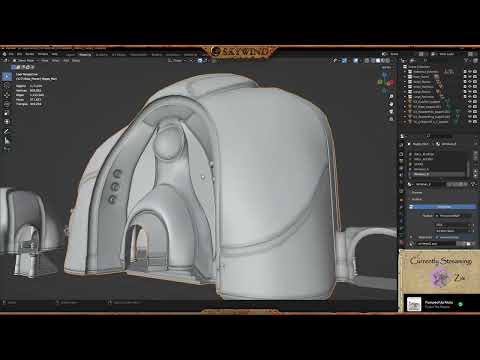Screen dimensions: 480x360
Task: Expand the Preview panel in material properties
Action: 417,193
